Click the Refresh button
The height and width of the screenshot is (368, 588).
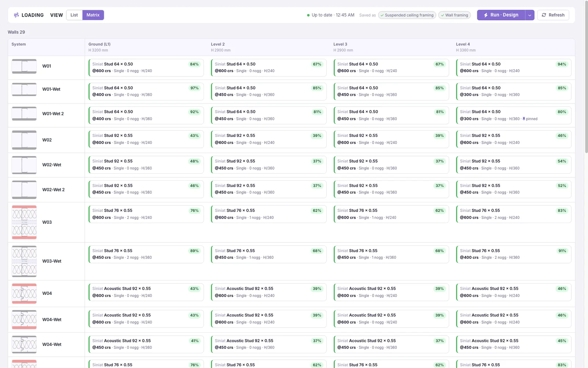[553, 15]
